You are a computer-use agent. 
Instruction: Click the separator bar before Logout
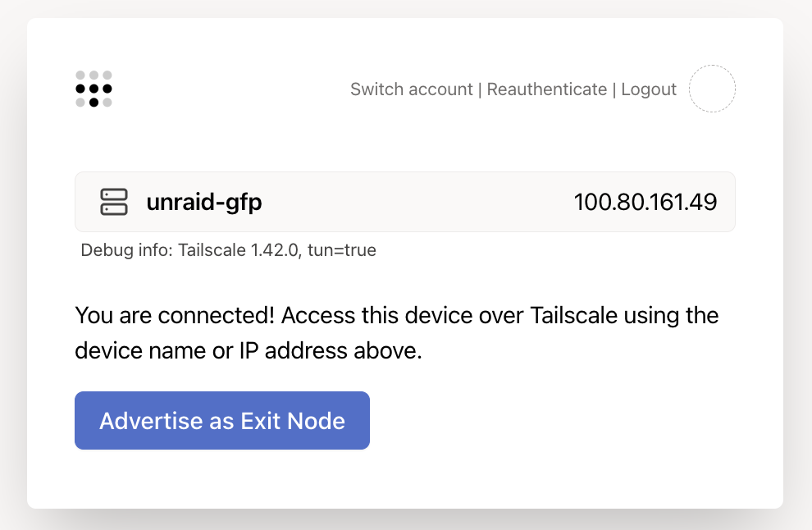614,89
